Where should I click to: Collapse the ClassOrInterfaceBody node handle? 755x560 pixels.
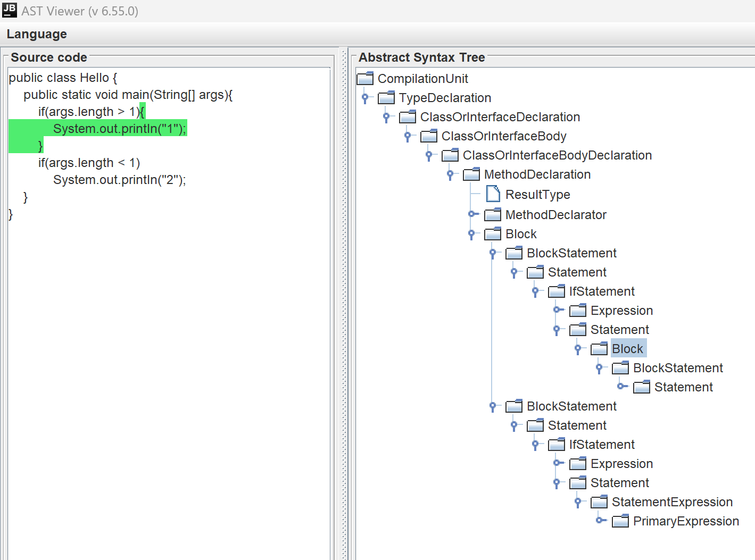tap(408, 136)
